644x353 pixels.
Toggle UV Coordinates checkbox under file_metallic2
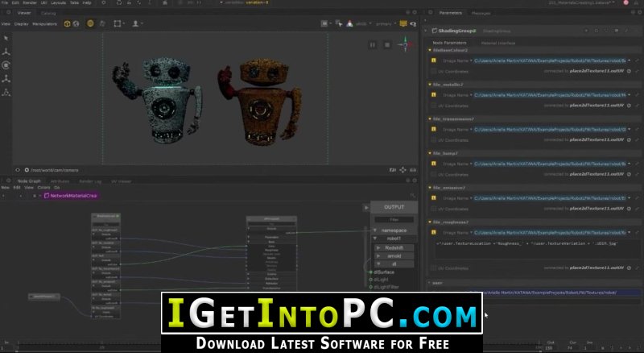coord(433,106)
